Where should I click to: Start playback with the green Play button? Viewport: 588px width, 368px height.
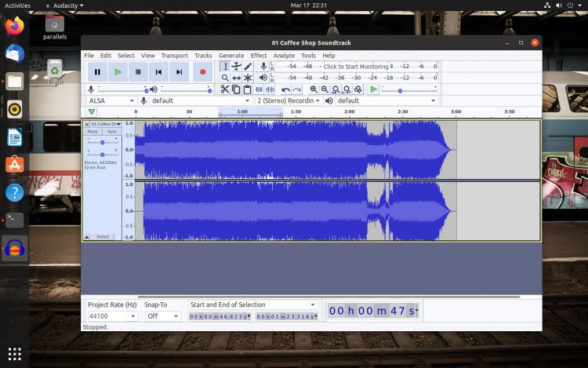[118, 72]
